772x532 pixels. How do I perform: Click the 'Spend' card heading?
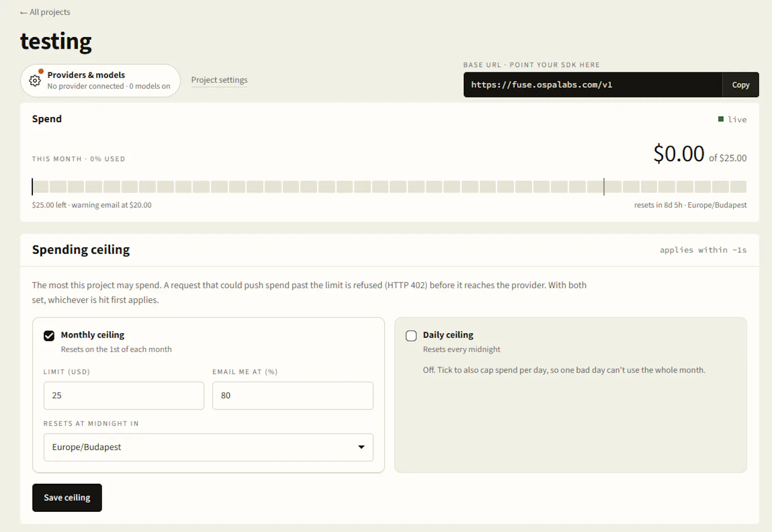click(x=47, y=119)
